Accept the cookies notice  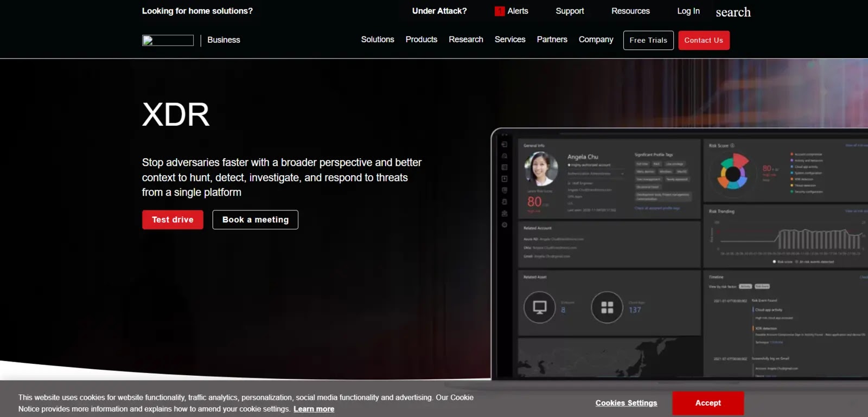point(708,403)
